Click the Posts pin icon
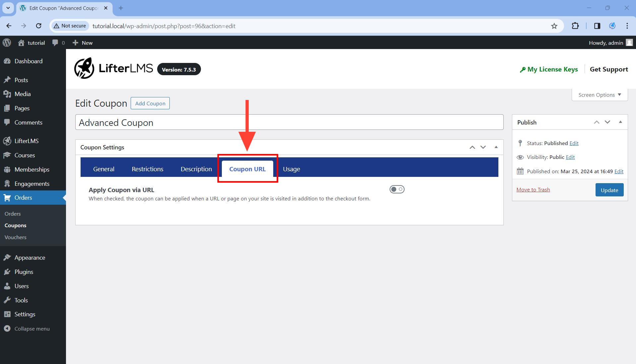This screenshot has height=364, width=636. [7, 80]
